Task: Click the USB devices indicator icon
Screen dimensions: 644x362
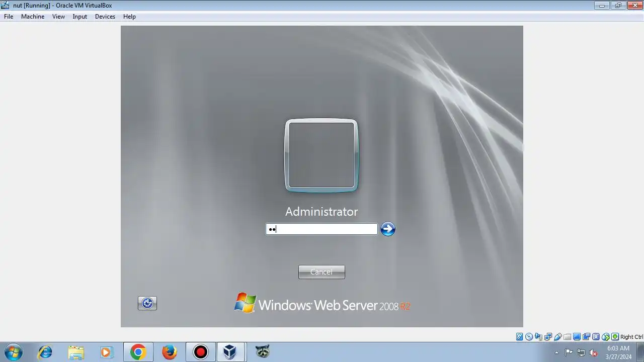Action: pyautogui.click(x=558, y=337)
